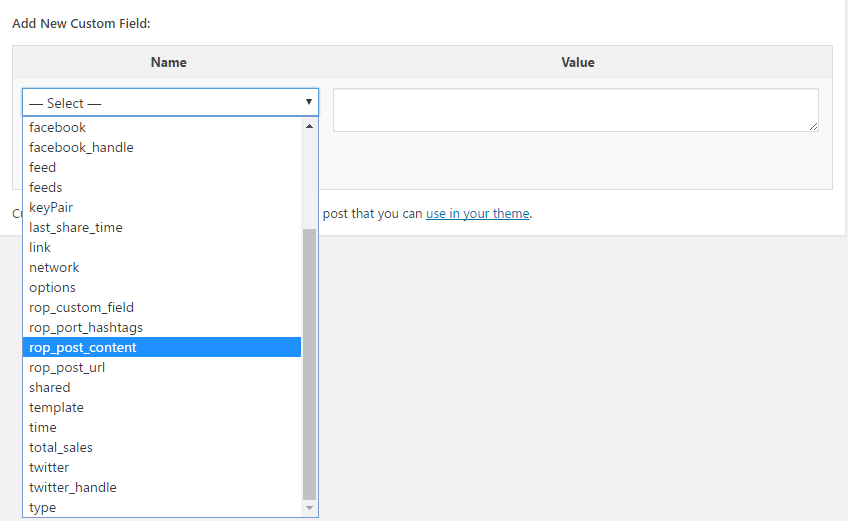
Task: Choose the highlighted rop_post_content option
Action: [x=83, y=347]
